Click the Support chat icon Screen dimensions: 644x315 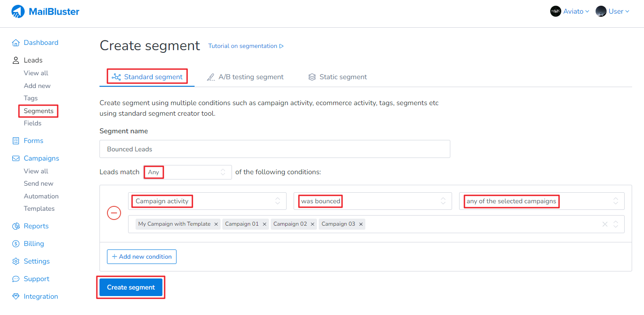(16, 278)
